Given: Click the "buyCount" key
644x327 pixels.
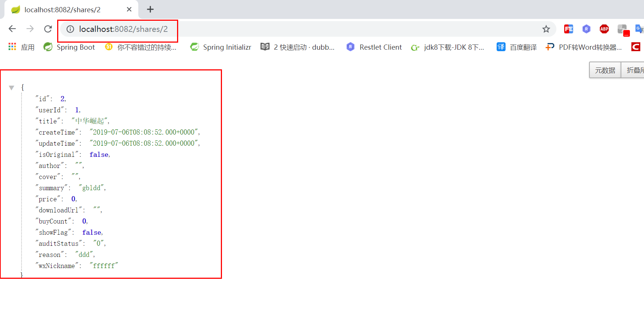Looking at the screenshot, I should (53, 221).
